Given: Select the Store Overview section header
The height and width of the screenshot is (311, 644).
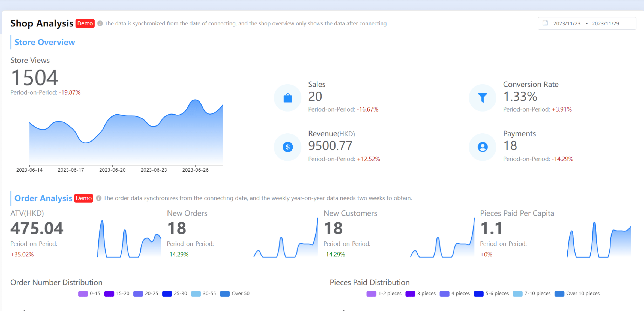Looking at the screenshot, I should (x=45, y=42).
